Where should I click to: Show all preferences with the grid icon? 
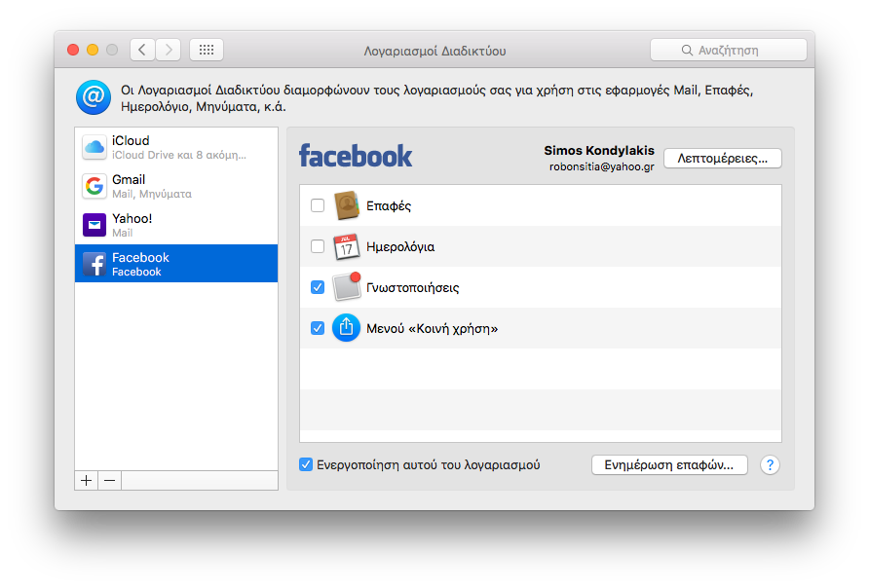[207, 50]
